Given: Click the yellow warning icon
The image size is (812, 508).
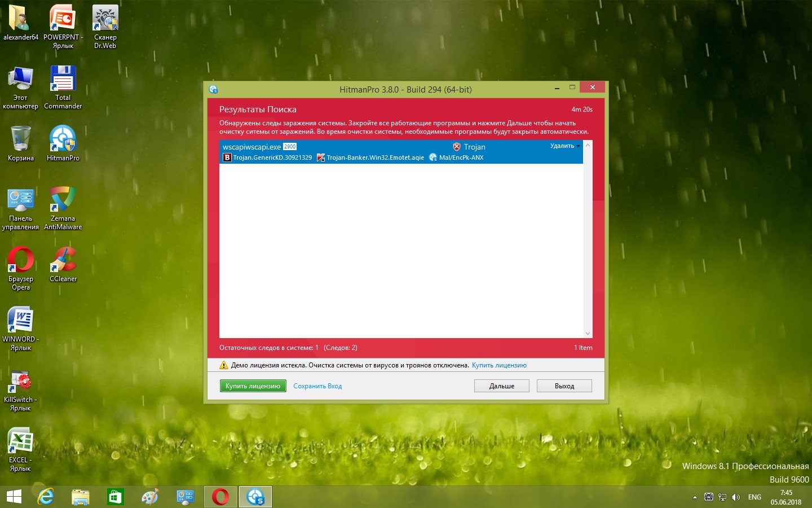Looking at the screenshot, I should 224,365.
